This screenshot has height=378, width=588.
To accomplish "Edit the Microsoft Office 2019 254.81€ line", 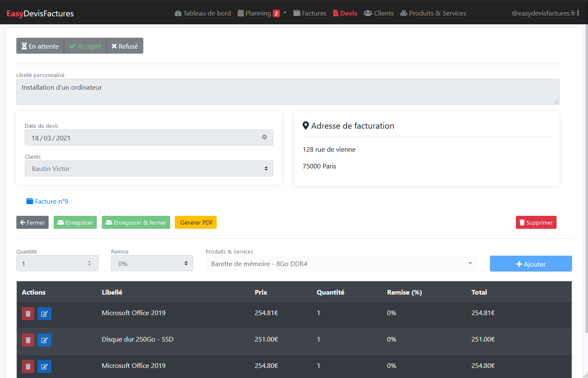I will coord(44,313).
